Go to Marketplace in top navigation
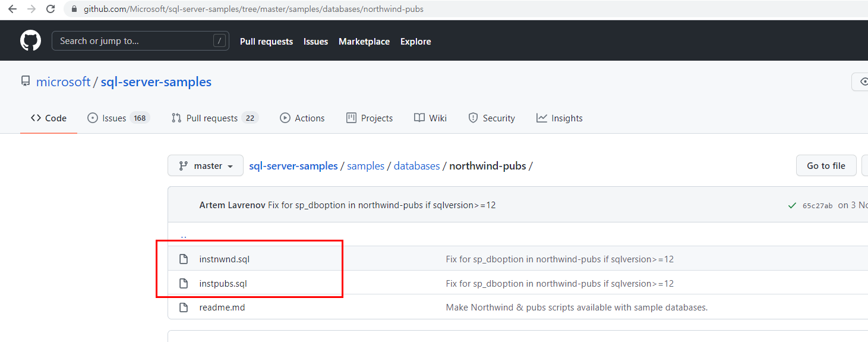This screenshot has width=868, height=342. 364,42
